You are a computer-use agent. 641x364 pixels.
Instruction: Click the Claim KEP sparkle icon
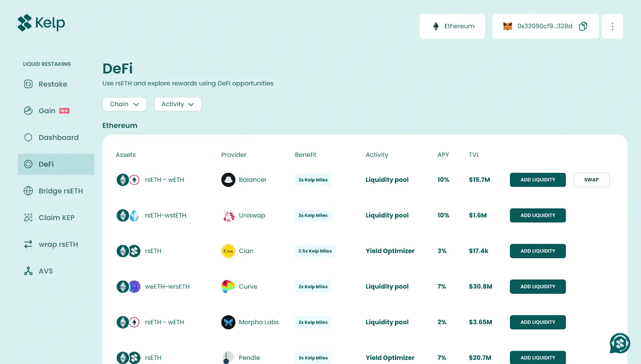(28, 217)
